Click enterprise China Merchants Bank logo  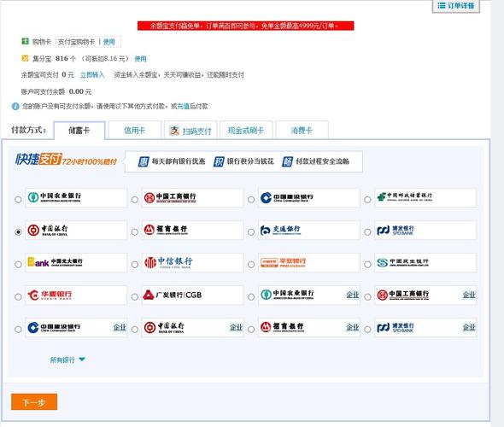(x=282, y=327)
